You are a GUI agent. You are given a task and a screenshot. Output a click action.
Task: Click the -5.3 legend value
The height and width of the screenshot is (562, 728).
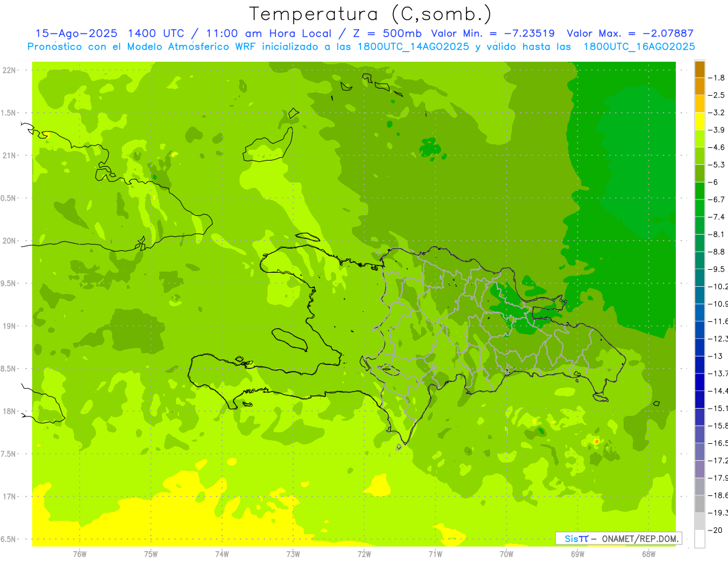point(716,165)
